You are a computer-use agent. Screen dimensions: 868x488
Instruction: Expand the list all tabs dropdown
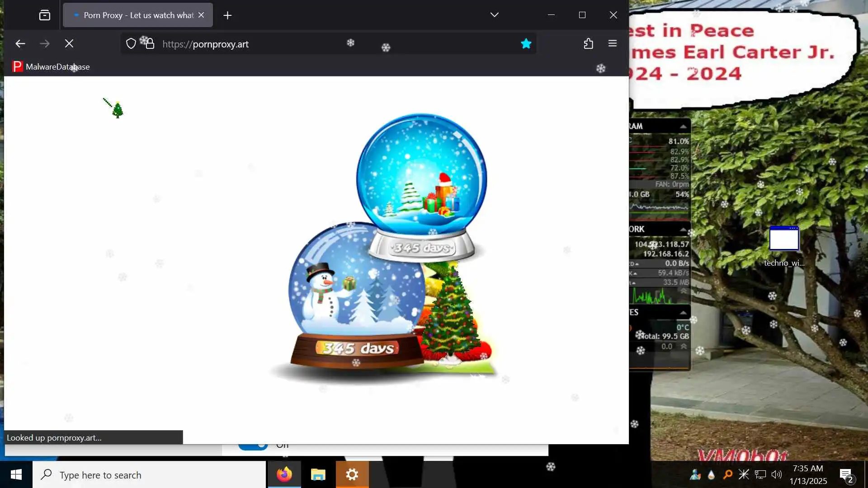pyautogui.click(x=494, y=15)
